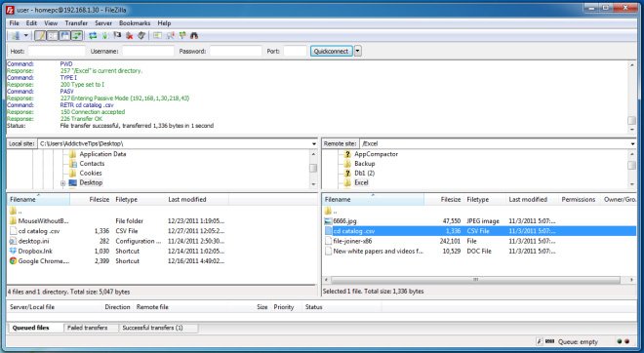Switch to the Failed transfers tab

click(87, 328)
